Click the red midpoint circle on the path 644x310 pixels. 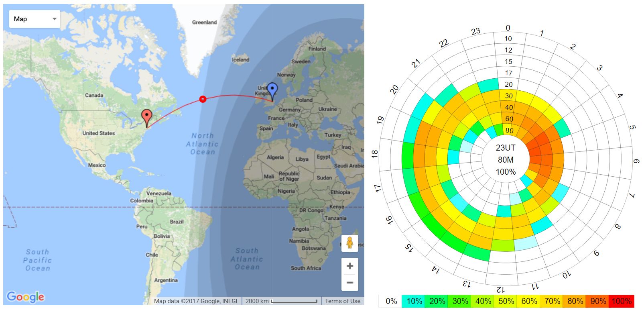[203, 99]
